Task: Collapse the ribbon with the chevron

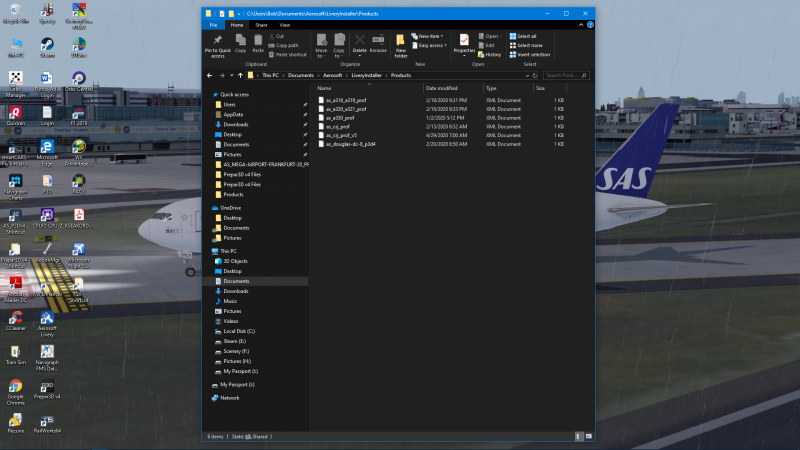Action: [x=581, y=25]
